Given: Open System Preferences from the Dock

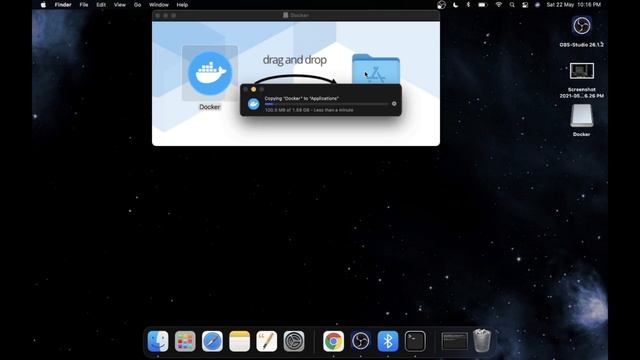Looking at the screenshot, I should [294, 341].
